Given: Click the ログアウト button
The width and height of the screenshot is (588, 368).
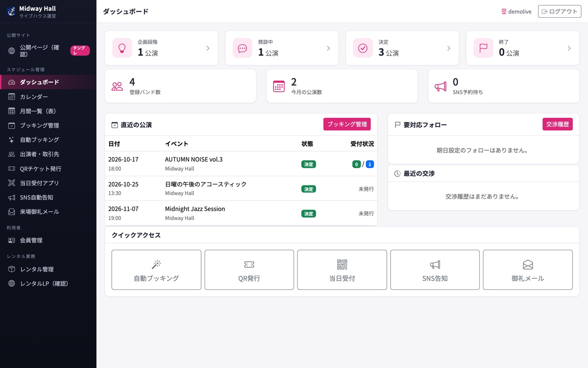Looking at the screenshot, I should pos(559,11).
